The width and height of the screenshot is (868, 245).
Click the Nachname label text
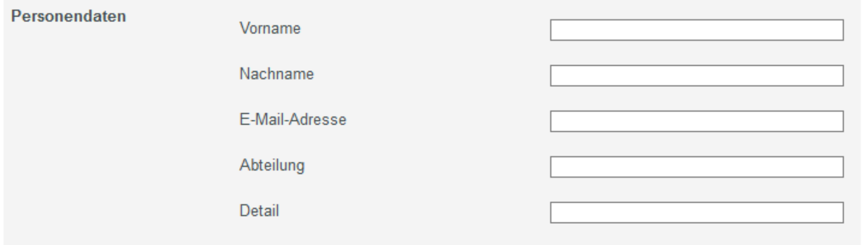[276, 74]
